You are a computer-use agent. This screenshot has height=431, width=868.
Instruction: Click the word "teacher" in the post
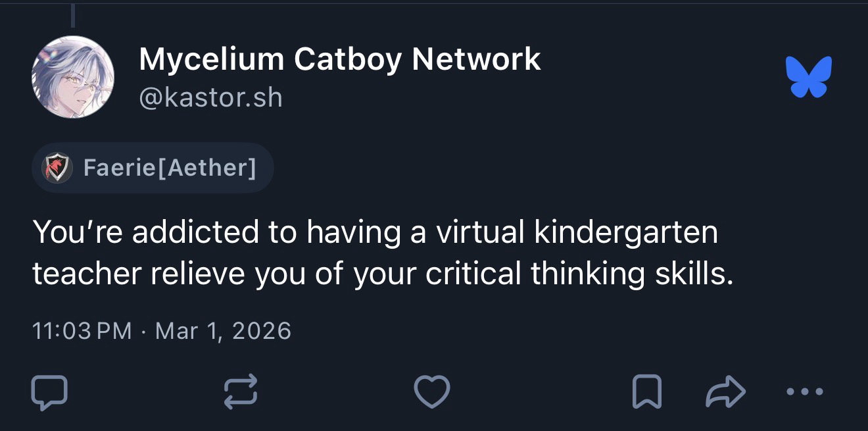click(87, 274)
